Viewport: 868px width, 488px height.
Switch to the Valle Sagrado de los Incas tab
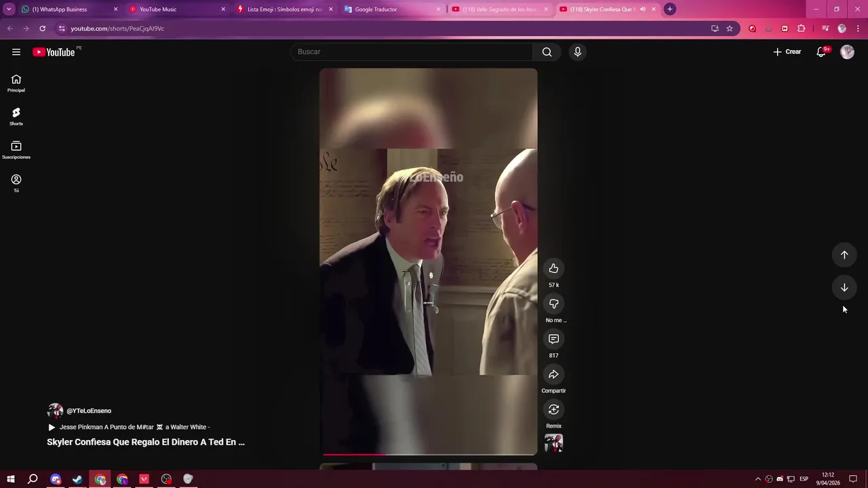[x=500, y=9]
